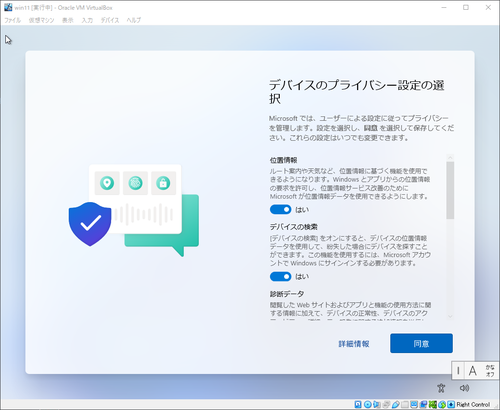
Task: Minimize the VirtualBox window
Action: pyautogui.click(x=444, y=7)
